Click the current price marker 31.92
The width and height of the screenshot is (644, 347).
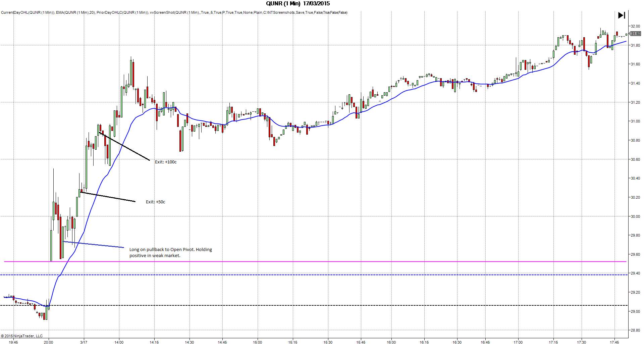tap(635, 34)
